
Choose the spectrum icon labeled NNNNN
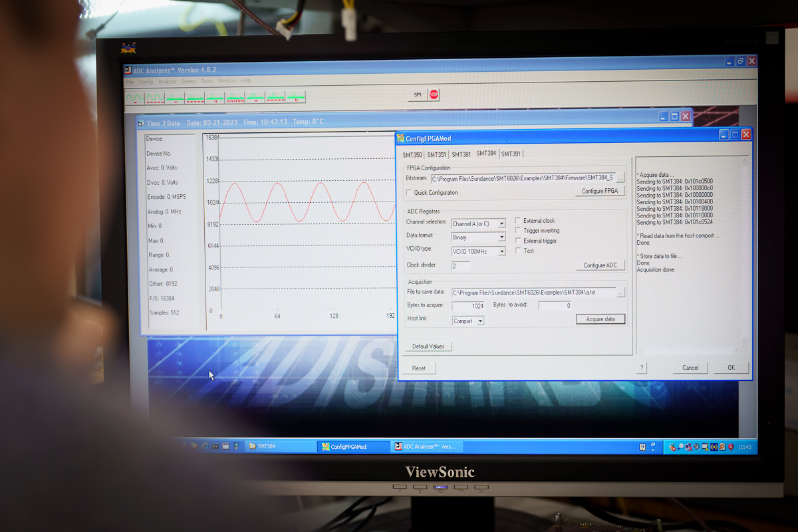click(x=235, y=98)
